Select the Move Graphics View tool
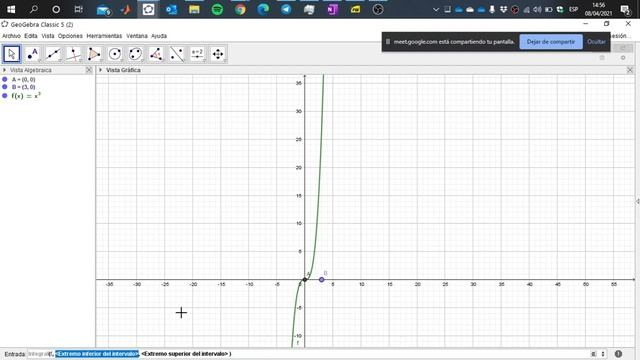Viewport: 640px width, 360px height. tap(218, 54)
